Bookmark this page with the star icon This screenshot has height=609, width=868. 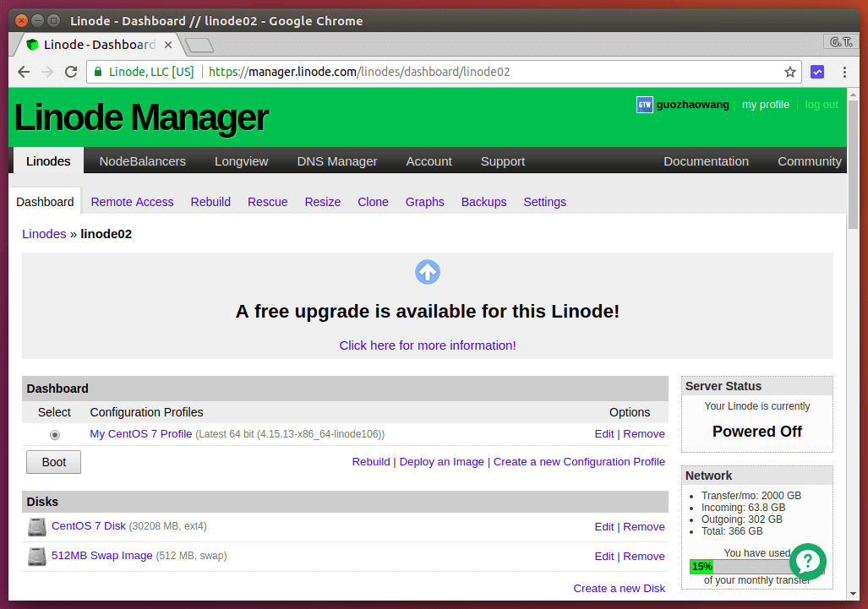(789, 72)
